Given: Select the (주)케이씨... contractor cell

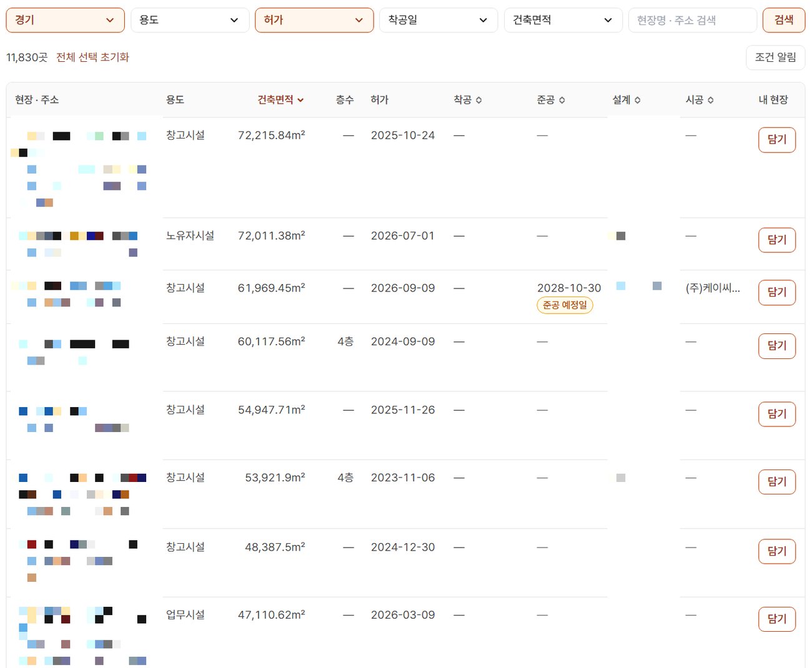Looking at the screenshot, I should [x=713, y=288].
